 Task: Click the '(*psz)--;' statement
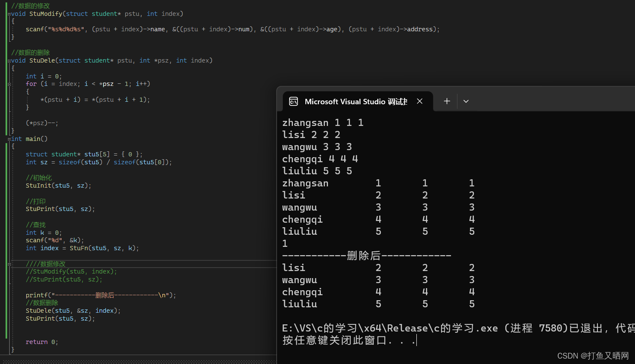point(42,123)
